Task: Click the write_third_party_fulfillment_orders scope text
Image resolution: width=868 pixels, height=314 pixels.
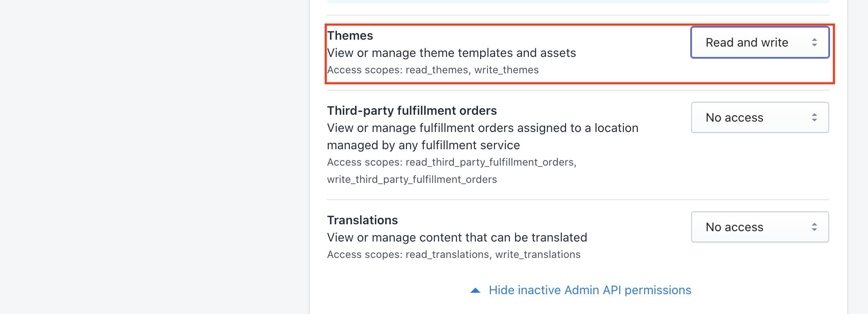Action: [412, 179]
